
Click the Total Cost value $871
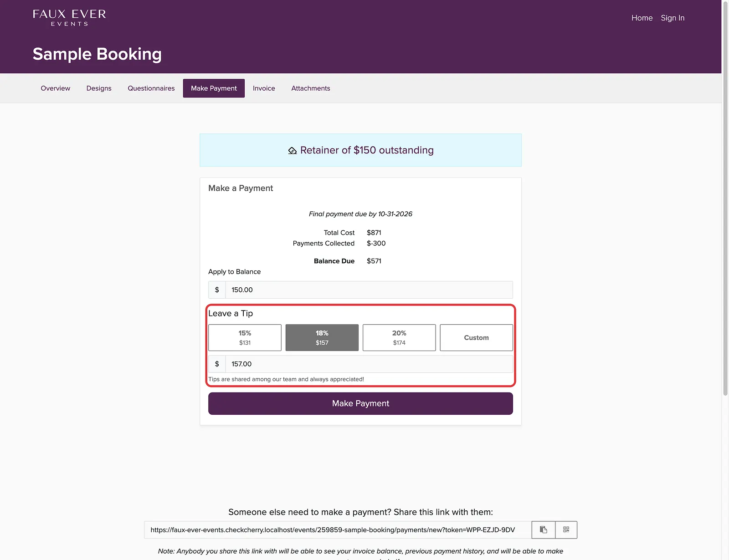[374, 233]
